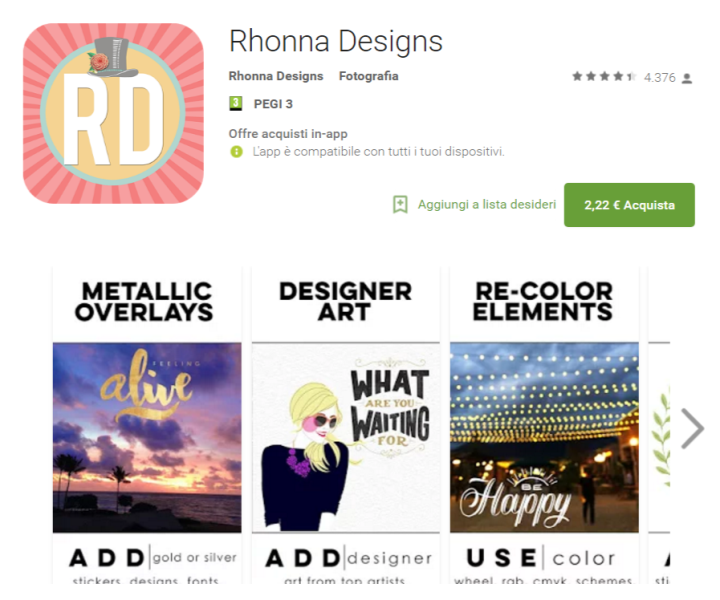Click the 4.376 ratings count
Screen dimensions: 720x600
point(659,78)
